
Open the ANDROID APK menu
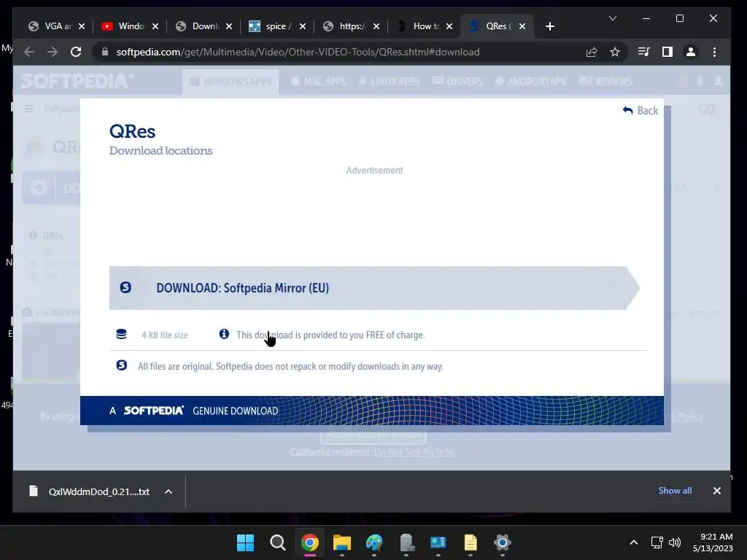[x=531, y=82]
